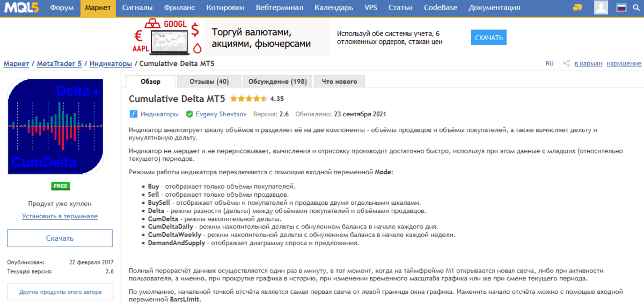Open the search magnifier icon
The height and width of the screenshot is (303, 644).
tap(636, 8)
